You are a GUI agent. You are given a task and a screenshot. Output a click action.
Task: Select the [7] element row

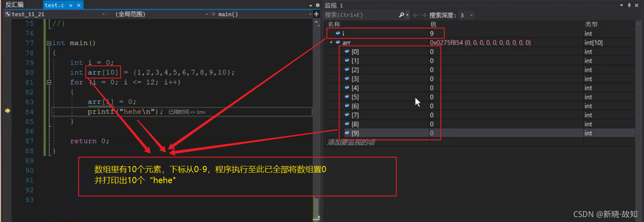tap(480, 115)
